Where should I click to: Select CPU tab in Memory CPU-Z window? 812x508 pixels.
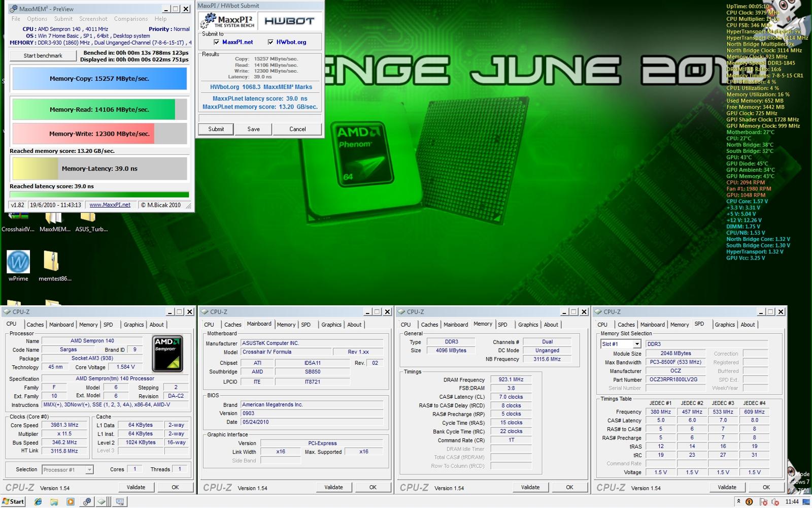click(x=405, y=325)
